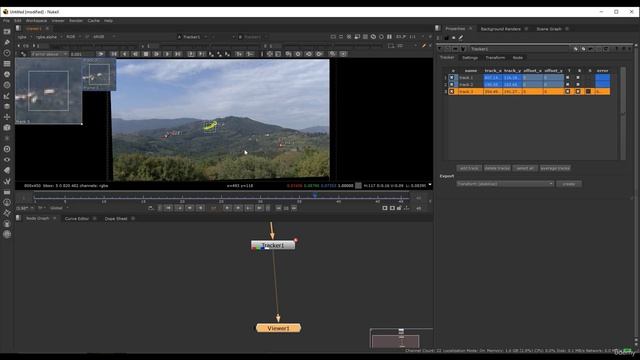This screenshot has width=640, height=360.
Task: Open the Global frame range dropdown
Action: [x=59, y=208]
